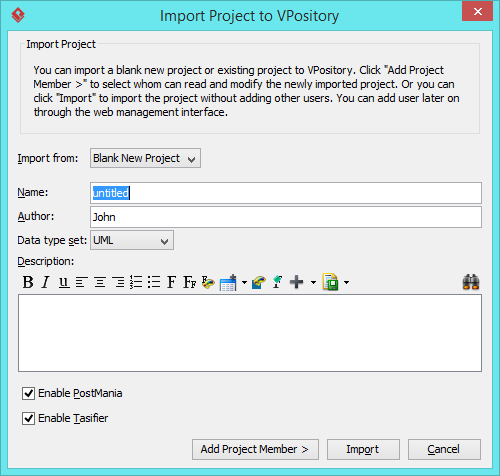The image size is (500, 476).
Task: Align description text left
Action: 82,282
